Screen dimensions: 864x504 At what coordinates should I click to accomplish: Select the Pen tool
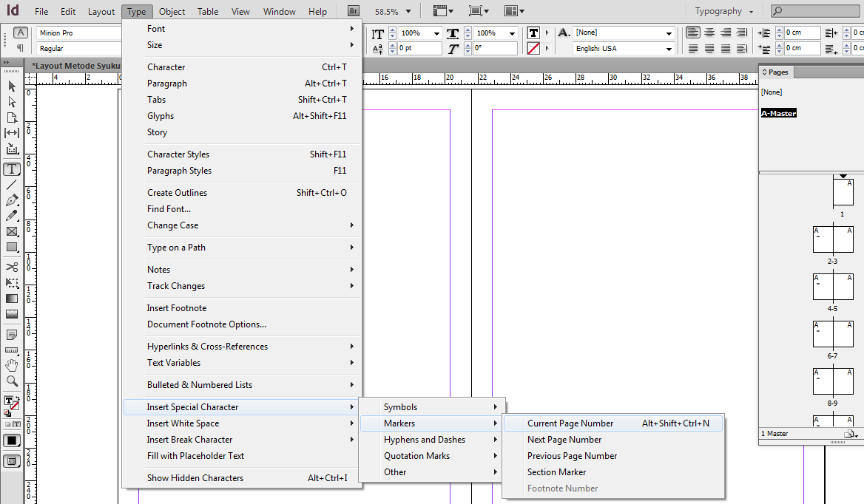click(x=10, y=198)
